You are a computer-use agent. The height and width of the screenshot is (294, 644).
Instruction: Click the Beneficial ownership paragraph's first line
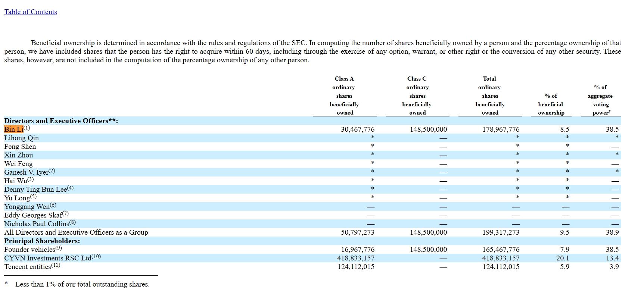(326, 43)
